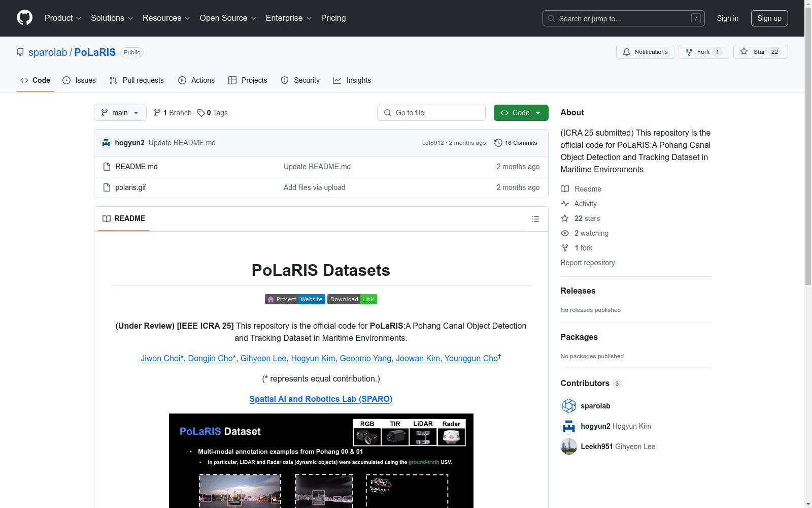Viewport: 812px width, 508px height.
Task: Click the Go to file search box
Action: click(431, 113)
